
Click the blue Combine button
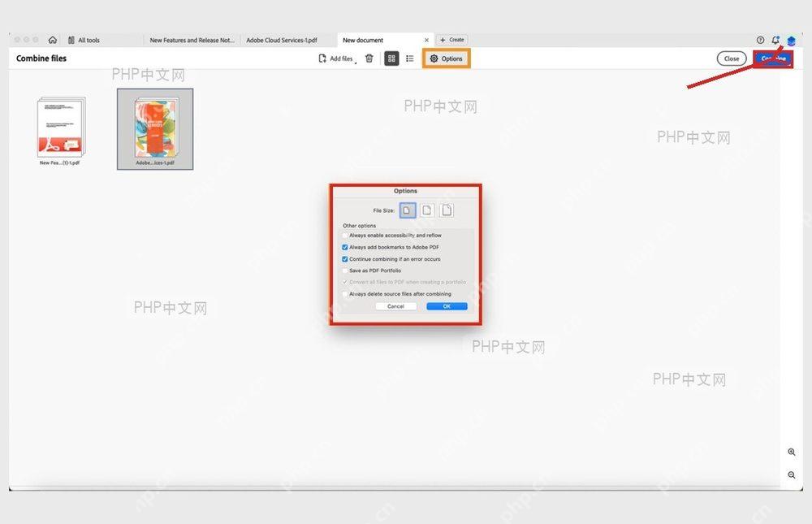(x=773, y=58)
